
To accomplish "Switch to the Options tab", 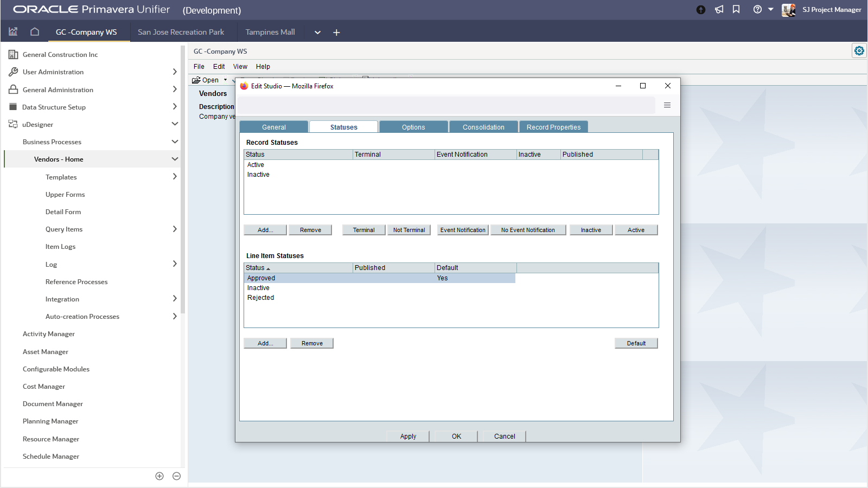I will pos(413,127).
